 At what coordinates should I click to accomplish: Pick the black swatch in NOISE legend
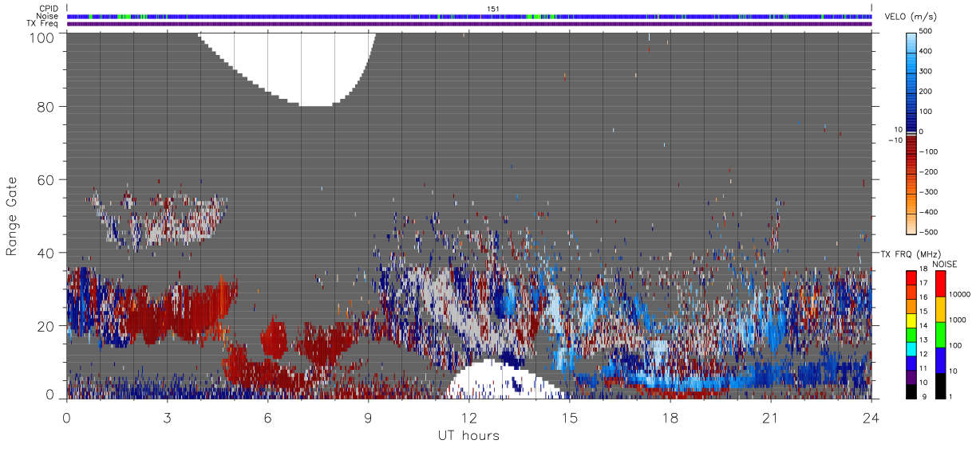[x=939, y=385]
